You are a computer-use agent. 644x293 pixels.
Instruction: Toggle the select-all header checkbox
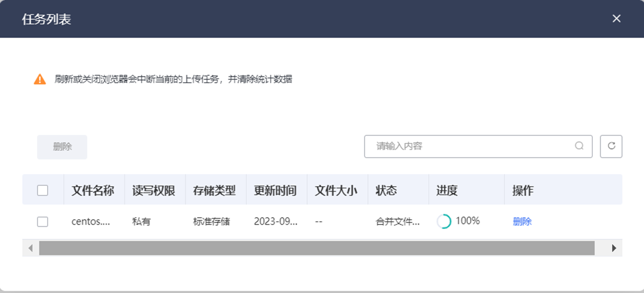pyautogui.click(x=42, y=190)
